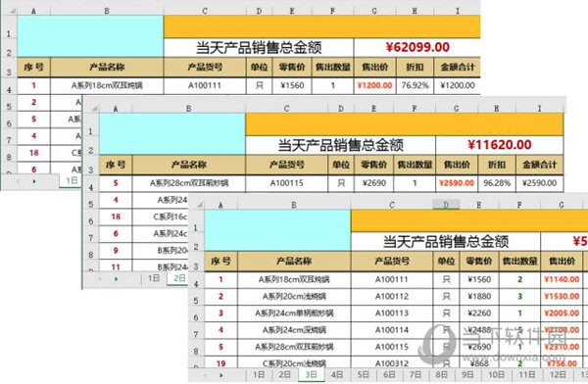The width and height of the screenshot is (588, 384).
Task: Click red ¥2590.00 售出价 cell in middle window
Action: [457, 183]
